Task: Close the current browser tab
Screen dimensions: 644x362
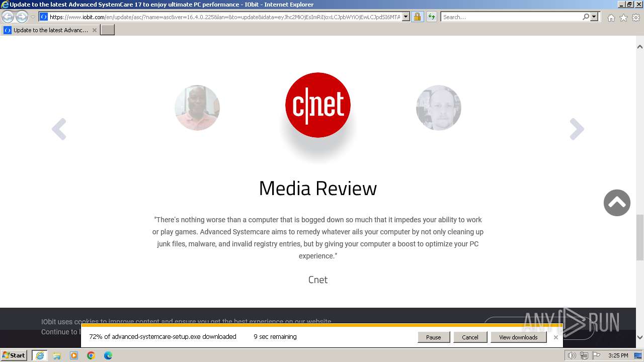Action: click(94, 30)
